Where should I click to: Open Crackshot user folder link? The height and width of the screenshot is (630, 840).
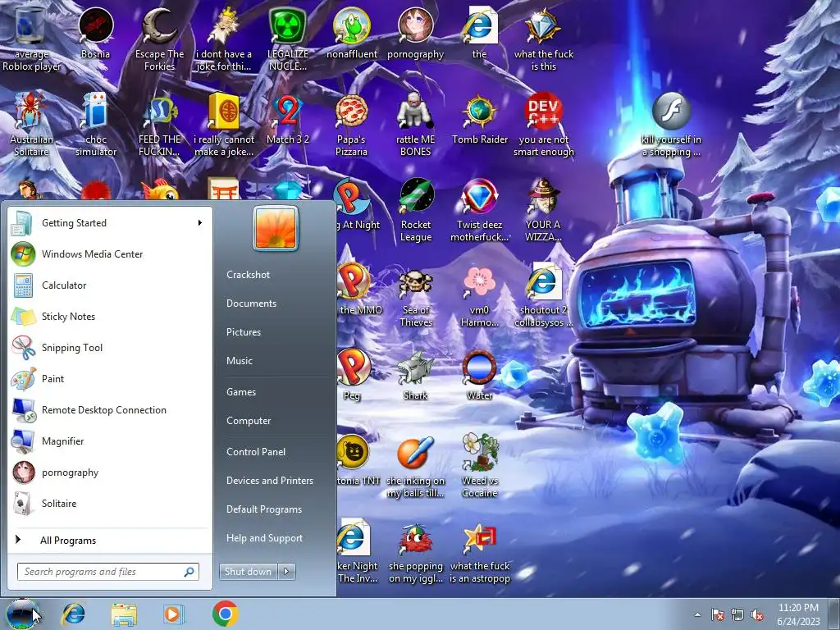pyautogui.click(x=248, y=274)
